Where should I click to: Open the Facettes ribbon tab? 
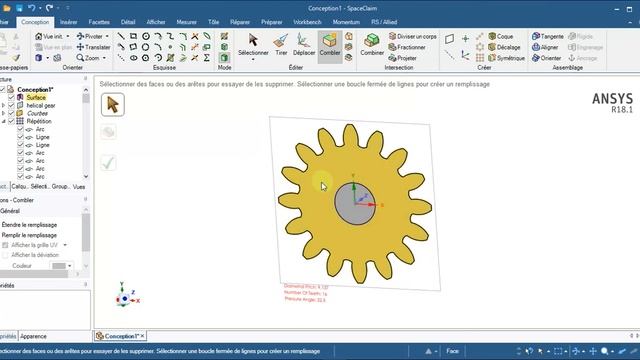[99, 22]
